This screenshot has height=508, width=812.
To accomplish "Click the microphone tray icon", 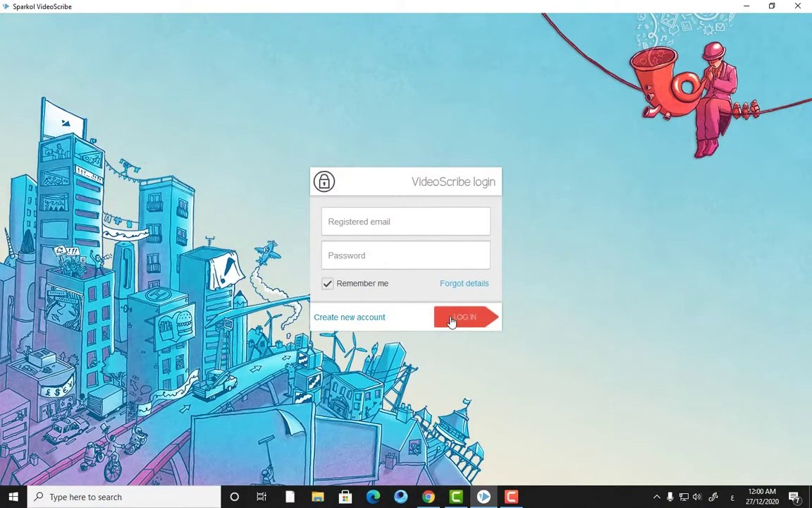I will click(670, 497).
